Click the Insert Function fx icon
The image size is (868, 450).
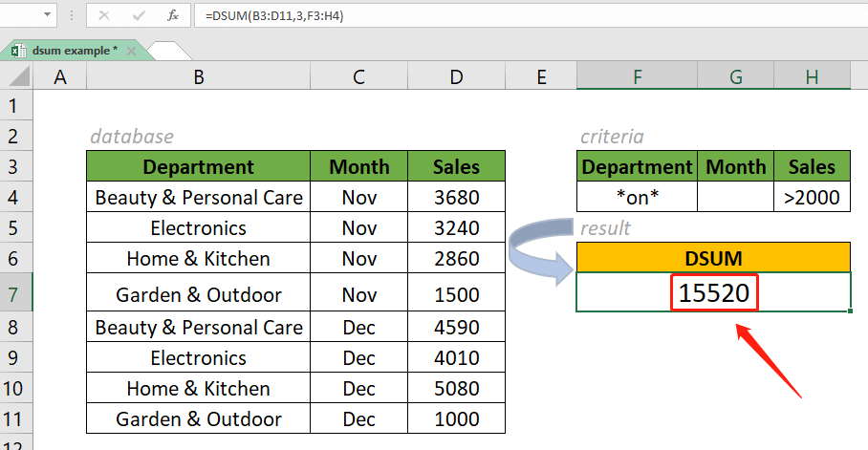(x=172, y=16)
